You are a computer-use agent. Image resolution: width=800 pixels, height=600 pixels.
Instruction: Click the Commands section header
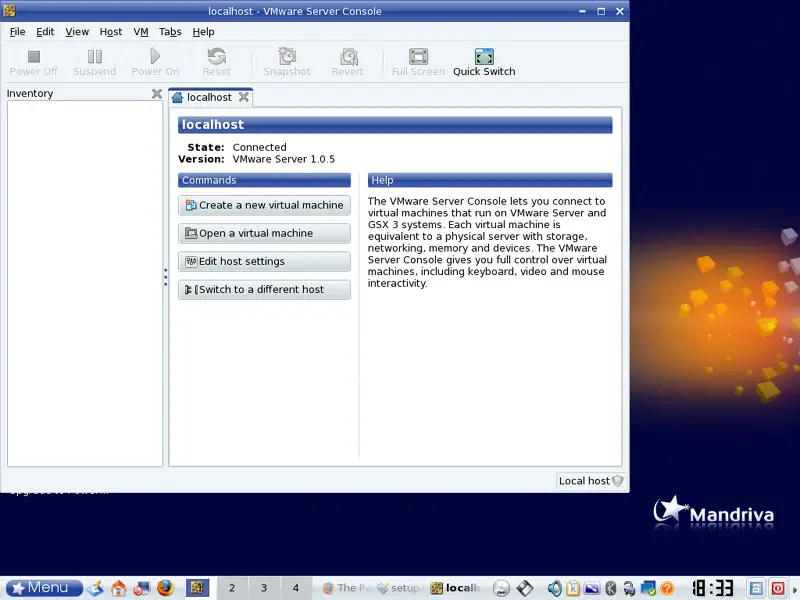point(264,180)
